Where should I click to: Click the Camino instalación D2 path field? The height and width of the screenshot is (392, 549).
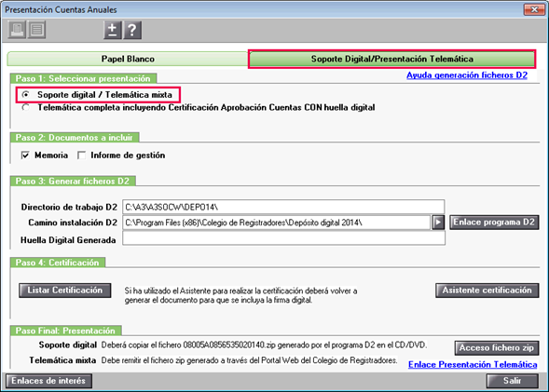276,223
